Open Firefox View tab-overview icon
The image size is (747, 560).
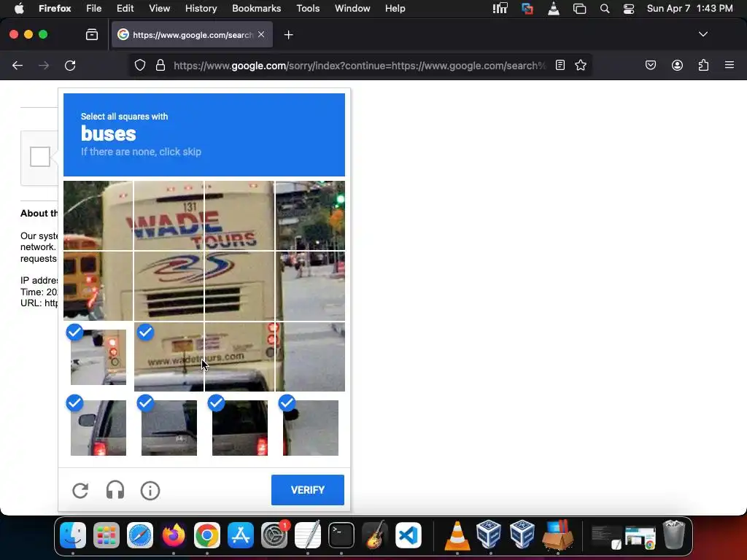click(x=92, y=34)
